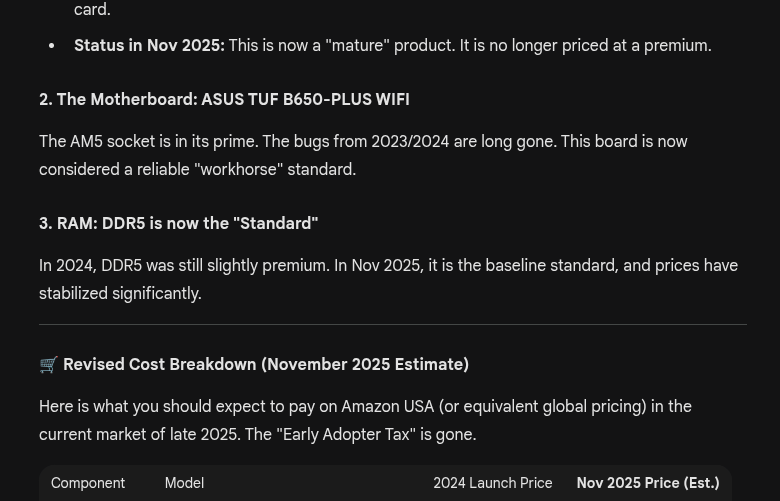Click the bold 'Status in Nov 2025:' label
Screen dimensions: 780x501
149,46
